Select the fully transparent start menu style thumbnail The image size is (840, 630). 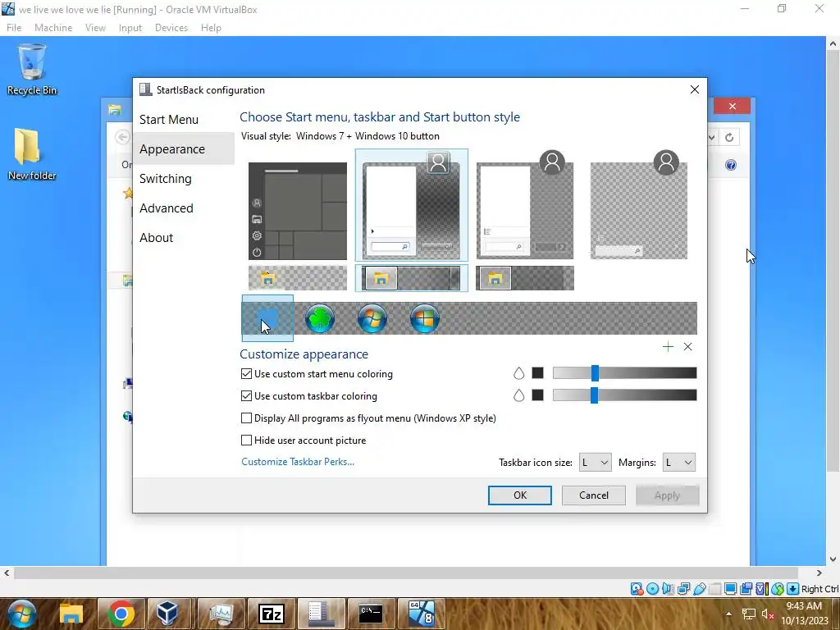(638, 205)
